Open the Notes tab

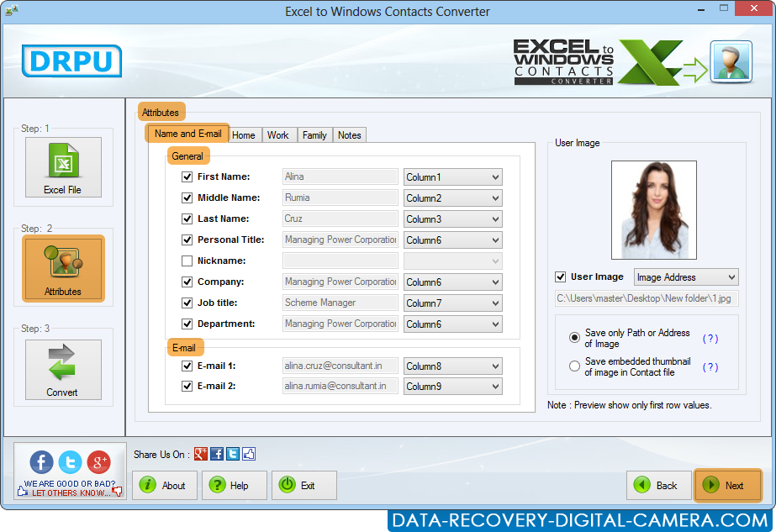click(x=349, y=134)
